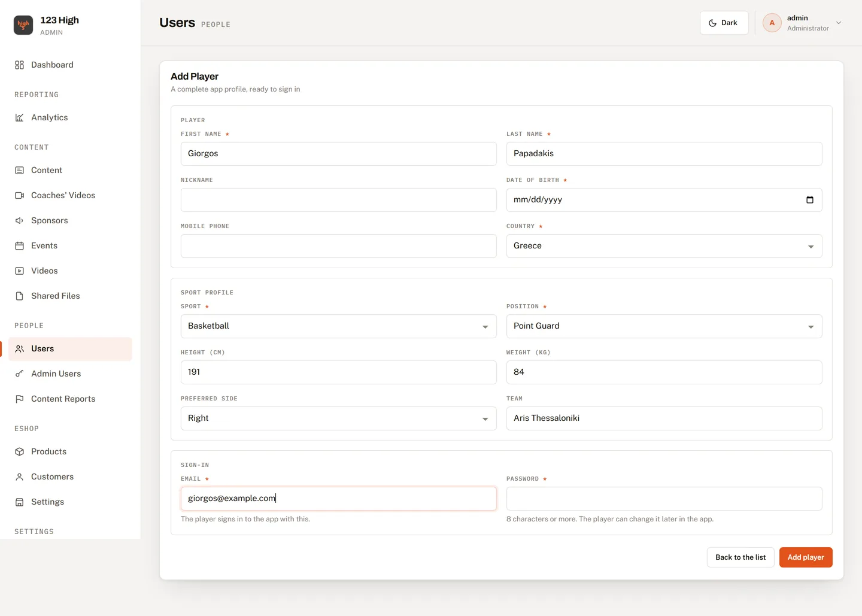Click the Add player button
This screenshot has height=616, width=862.
coord(806,557)
